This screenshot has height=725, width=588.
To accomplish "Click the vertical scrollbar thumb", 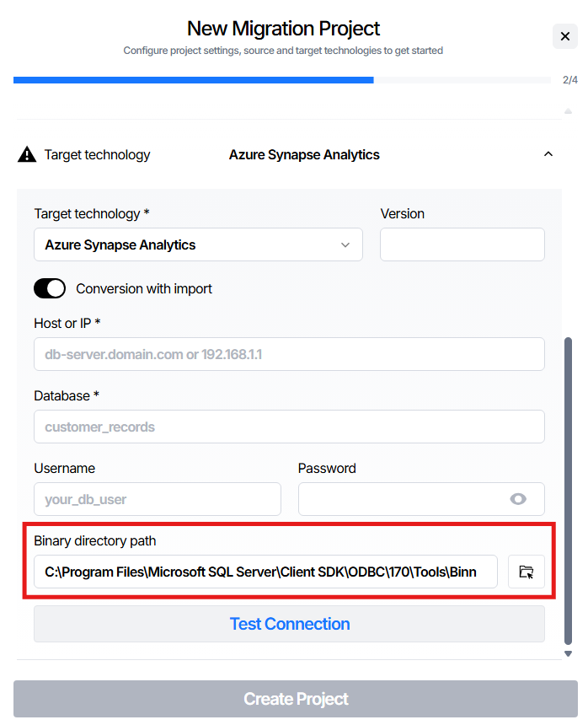I will pyautogui.click(x=568, y=489).
